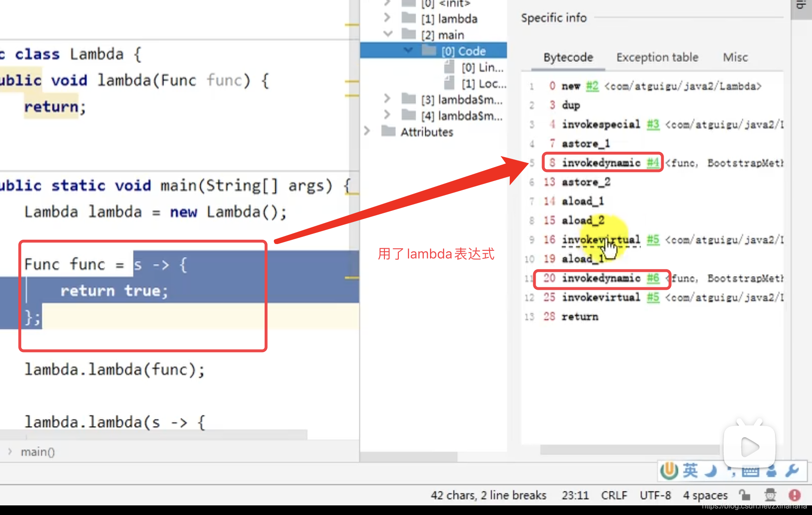Screen dimensions: 812x515
Task: Expand the [1] lambda method node
Action: click(387, 18)
